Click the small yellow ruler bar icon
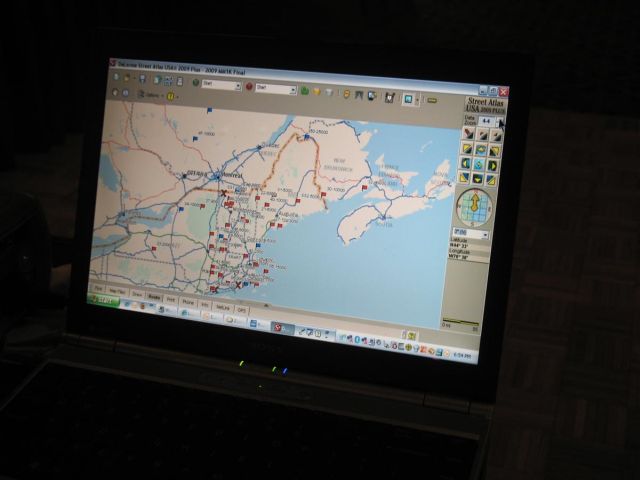Screen dimensions: 640x480 click(x=432, y=100)
